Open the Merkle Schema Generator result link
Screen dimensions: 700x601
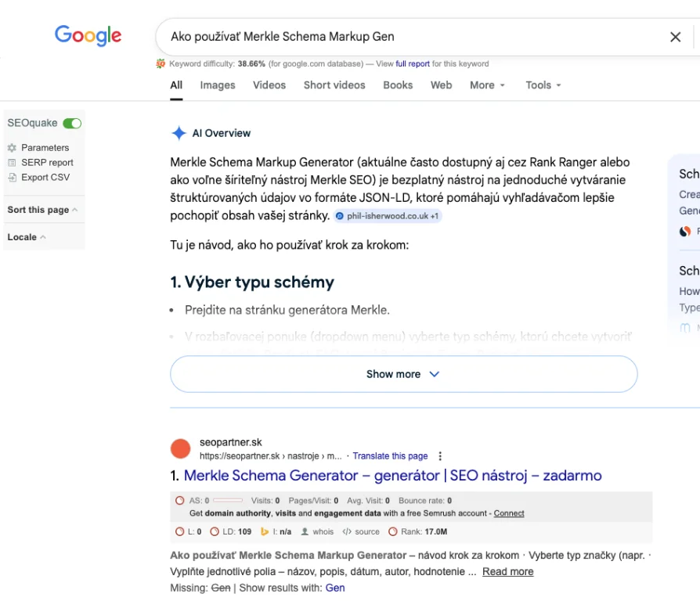(392, 476)
